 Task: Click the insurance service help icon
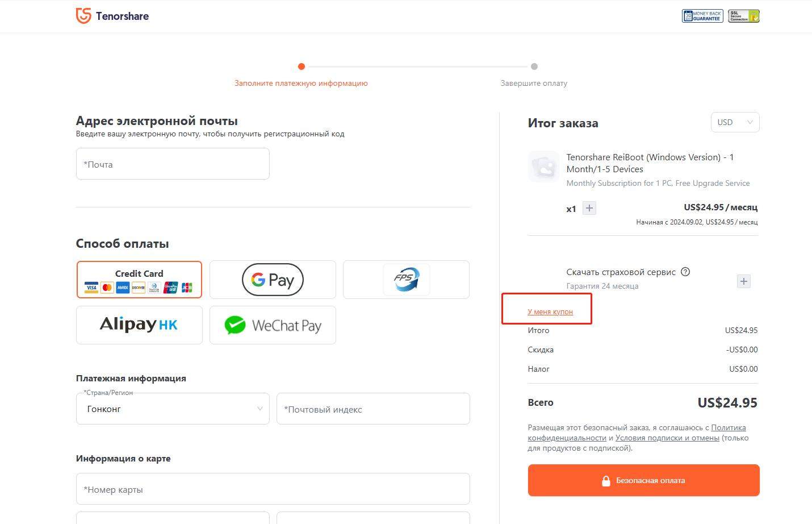685,272
